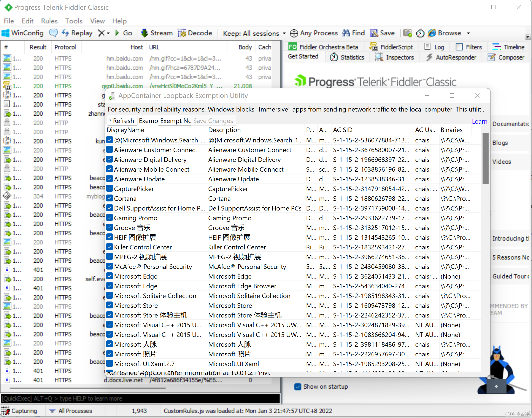Click the Find binoculars icon
This screenshot has width=532, height=418.
pyautogui.click(x=346, y=33)
